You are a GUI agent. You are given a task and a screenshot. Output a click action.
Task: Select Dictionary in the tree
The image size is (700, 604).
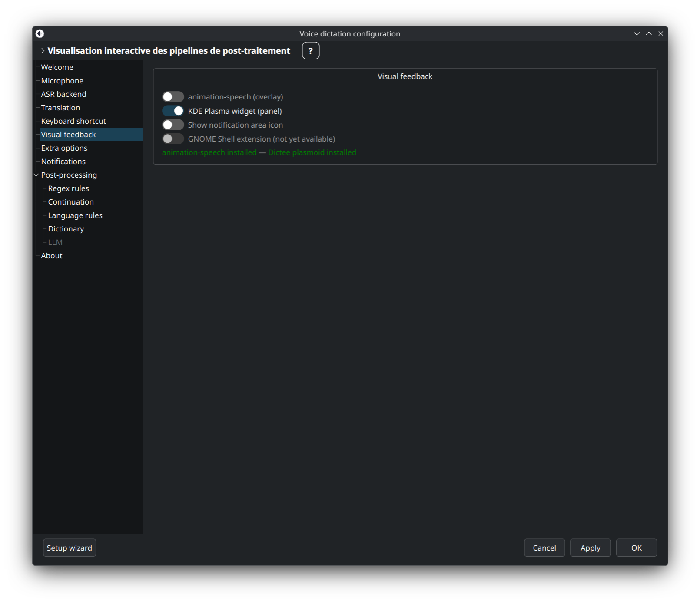pos(66,229)
